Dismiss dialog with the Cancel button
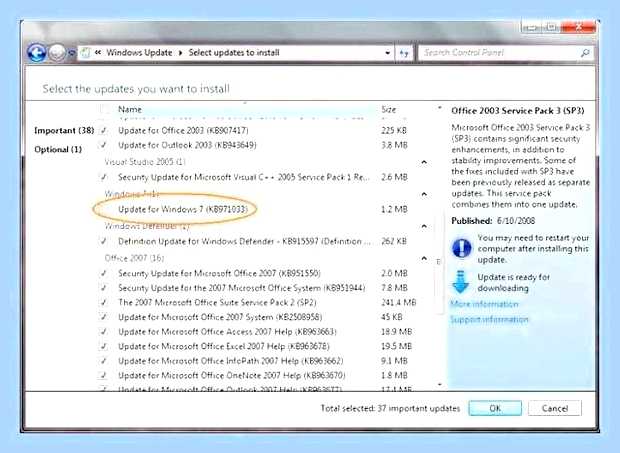 (555, 408)
